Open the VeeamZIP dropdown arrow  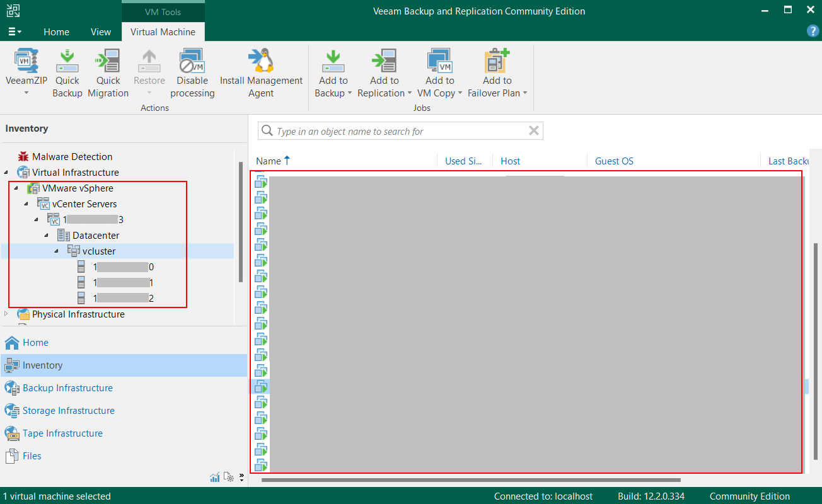26,93
